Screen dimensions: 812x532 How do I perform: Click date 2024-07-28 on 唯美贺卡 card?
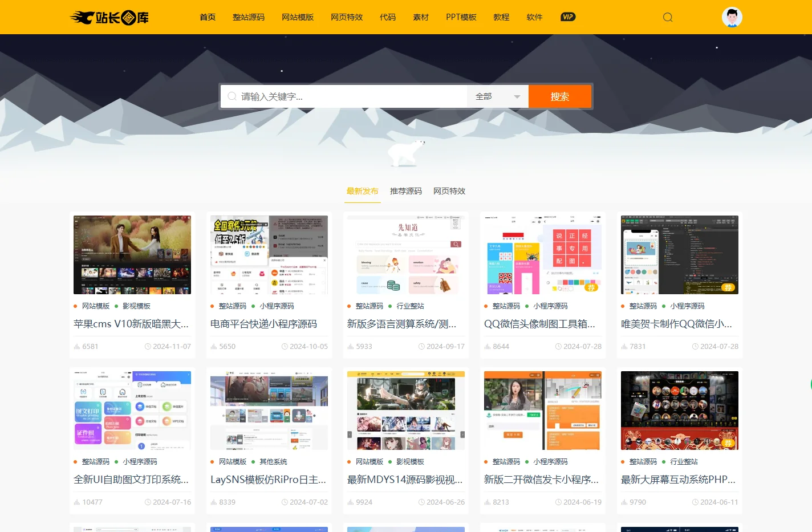pyautogui.click(x=716, y=347)
